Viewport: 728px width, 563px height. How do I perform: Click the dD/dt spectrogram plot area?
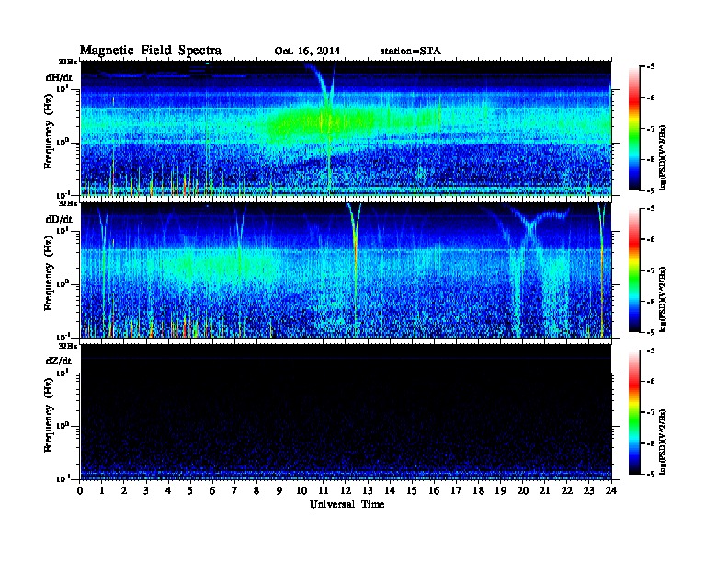tap(347, 270)
